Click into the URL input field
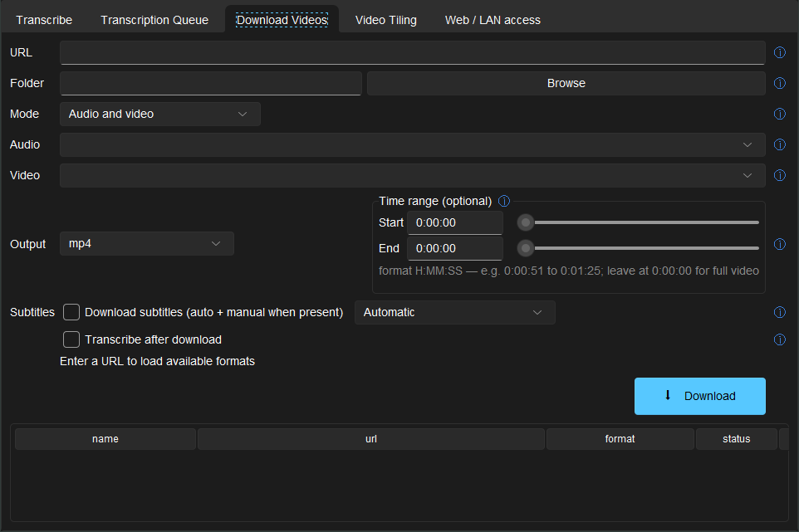The width and height of the screenshot is (799, 532). click(x=412, y=53)
